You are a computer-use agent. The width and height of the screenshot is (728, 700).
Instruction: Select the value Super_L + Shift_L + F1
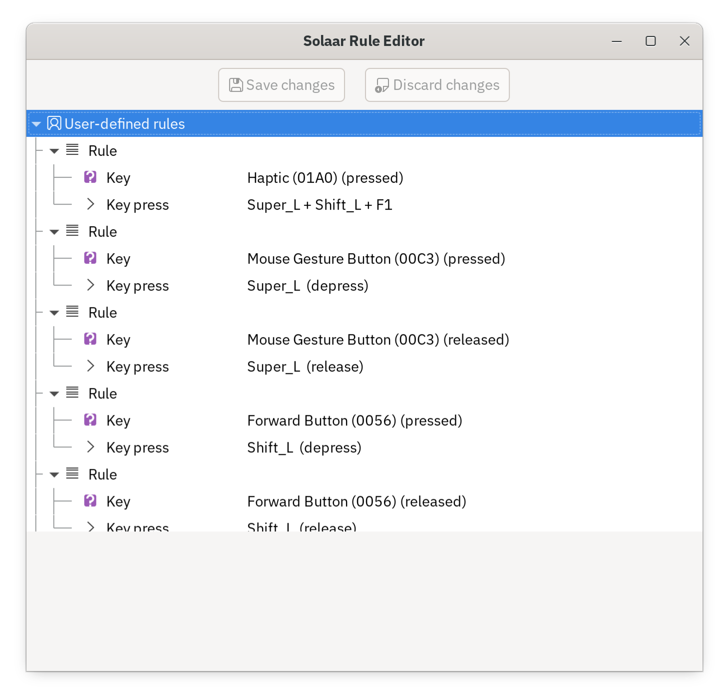coord(320,205)
